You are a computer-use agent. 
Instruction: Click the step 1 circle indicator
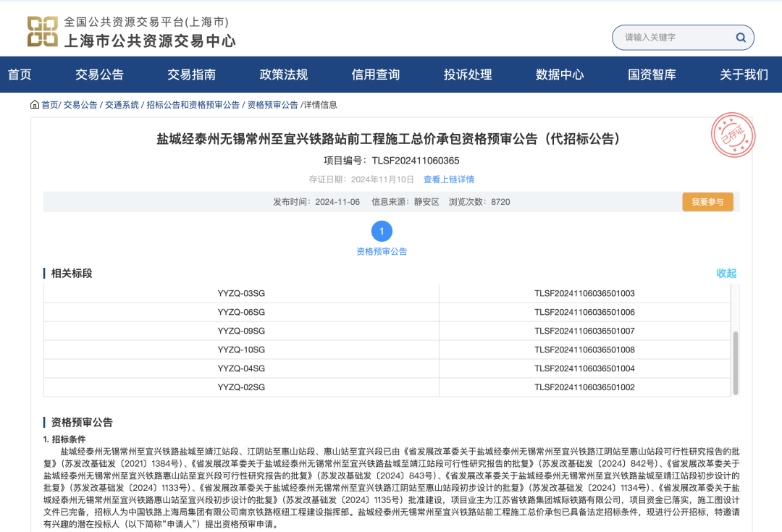[382, 232]
